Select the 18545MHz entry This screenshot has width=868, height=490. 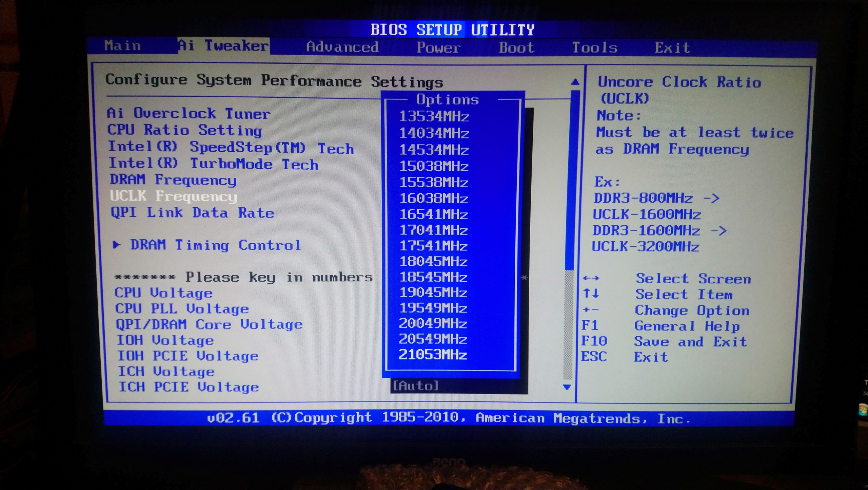(x=433, y=277)
